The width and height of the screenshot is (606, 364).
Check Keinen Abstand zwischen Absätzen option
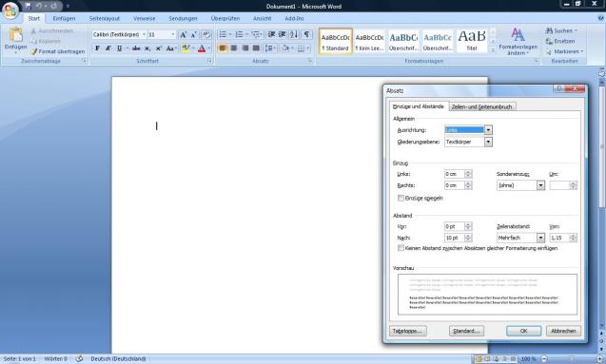[x=401, y=248]
